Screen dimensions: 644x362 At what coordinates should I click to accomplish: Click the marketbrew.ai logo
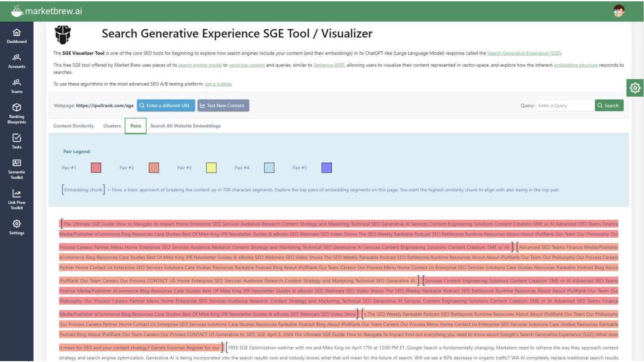(x=47, y=11)
